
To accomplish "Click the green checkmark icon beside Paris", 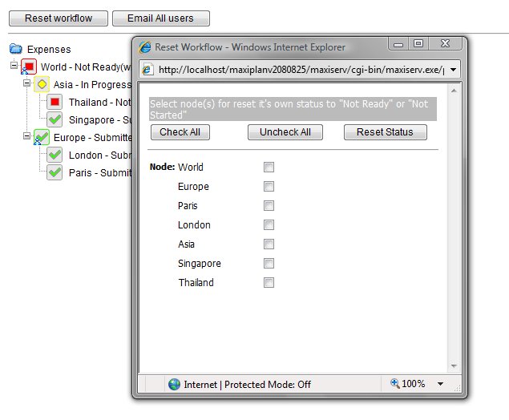I will pyautogui.click(x=55, y=172).
